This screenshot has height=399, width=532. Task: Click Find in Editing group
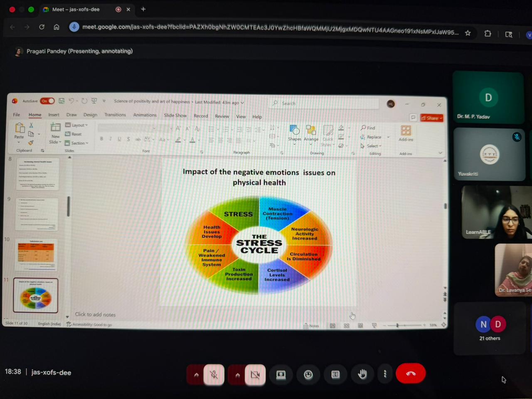point(368,128)
